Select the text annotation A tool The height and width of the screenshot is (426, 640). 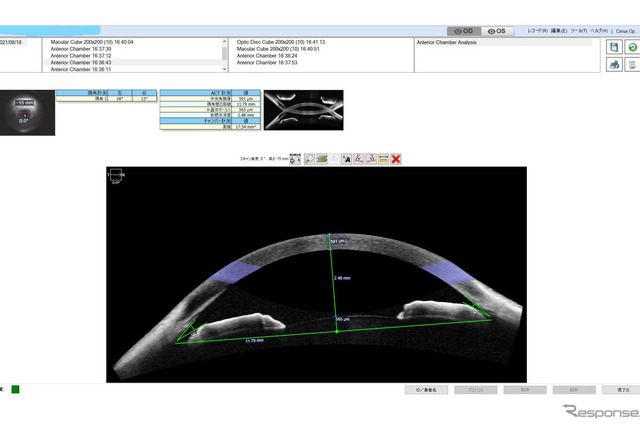click(346, 159)
